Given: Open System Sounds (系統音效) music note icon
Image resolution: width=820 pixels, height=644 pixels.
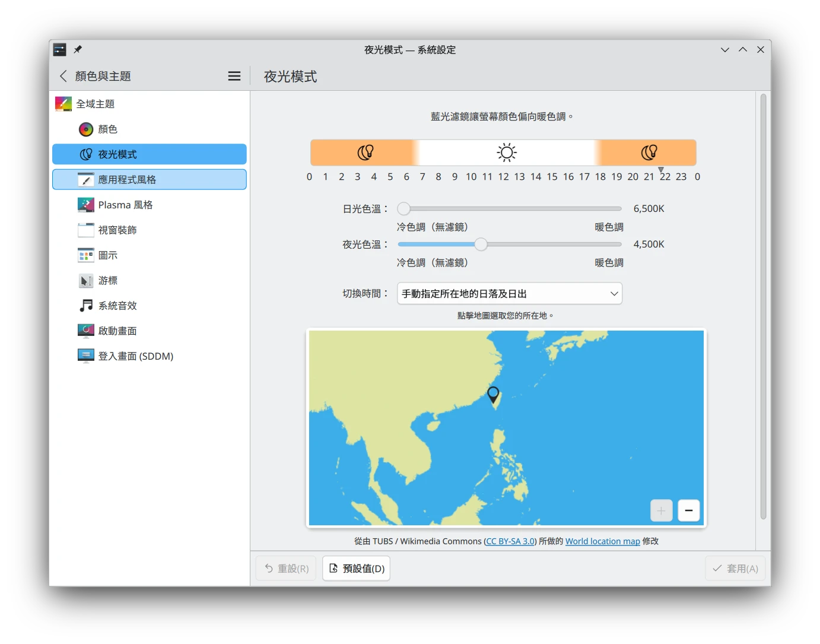Looking at the screenshot, I should click(x=86, y=306).
